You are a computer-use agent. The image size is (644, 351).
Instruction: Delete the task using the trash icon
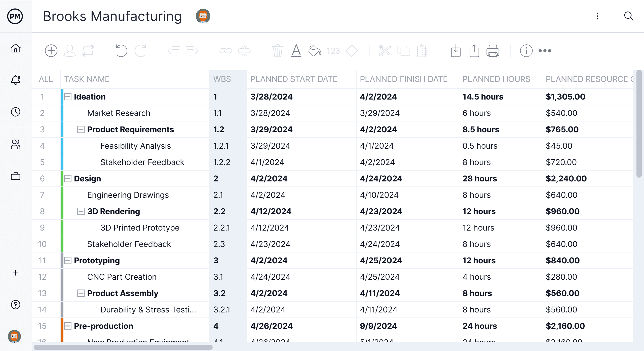278,51
